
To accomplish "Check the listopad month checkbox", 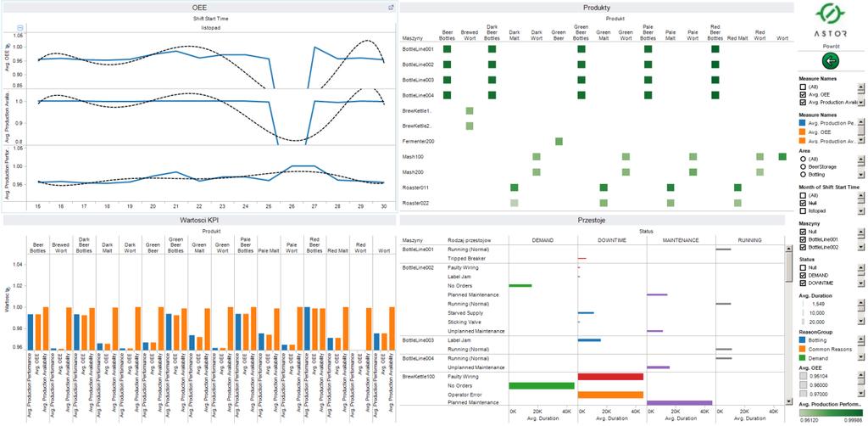I will tap(803, 211).
